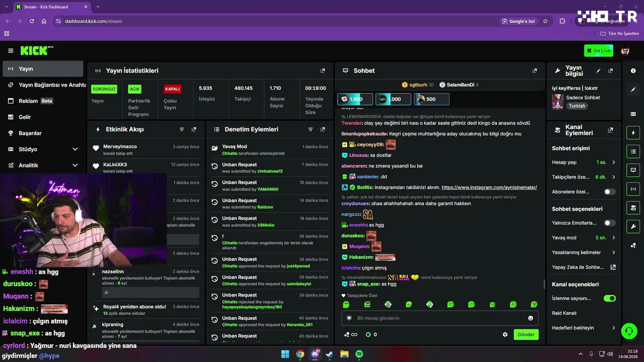Open the Unban Request submitted by zimbabvee12
Viewport: 644px width, 362px height.
coord(269,168)
